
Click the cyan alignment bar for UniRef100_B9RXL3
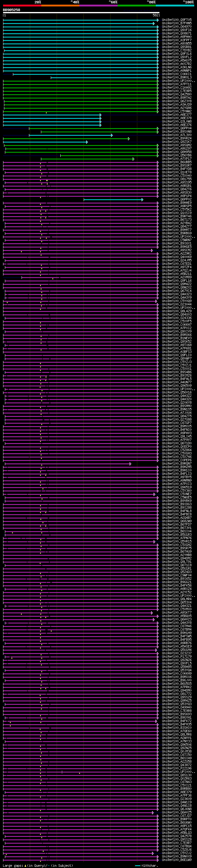point(105,78)
